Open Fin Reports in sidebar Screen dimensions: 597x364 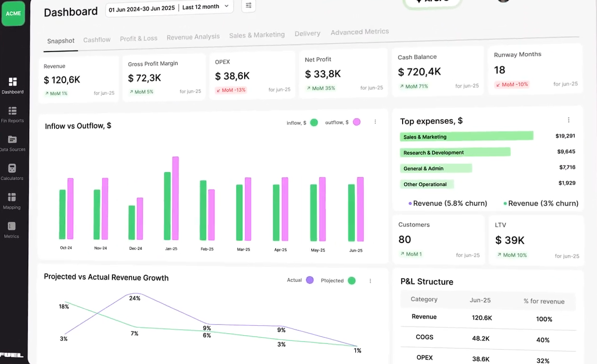click(12, 111)
